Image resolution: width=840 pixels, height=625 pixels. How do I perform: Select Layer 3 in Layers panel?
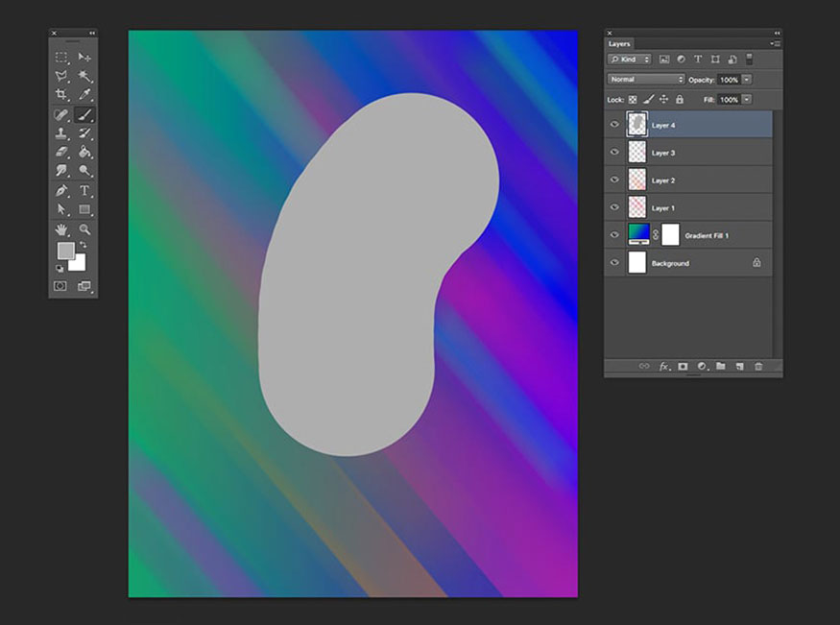tap(688, 153)
